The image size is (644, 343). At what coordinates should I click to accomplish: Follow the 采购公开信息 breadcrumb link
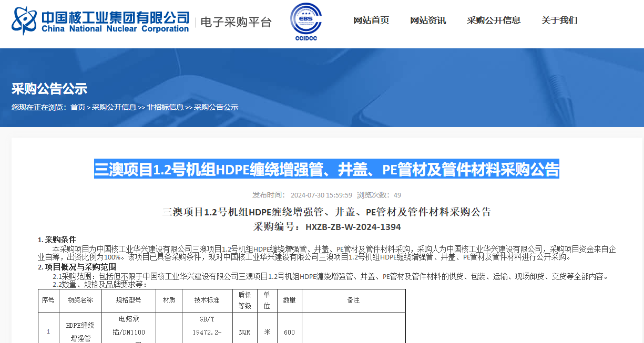(x=114, y=107)
